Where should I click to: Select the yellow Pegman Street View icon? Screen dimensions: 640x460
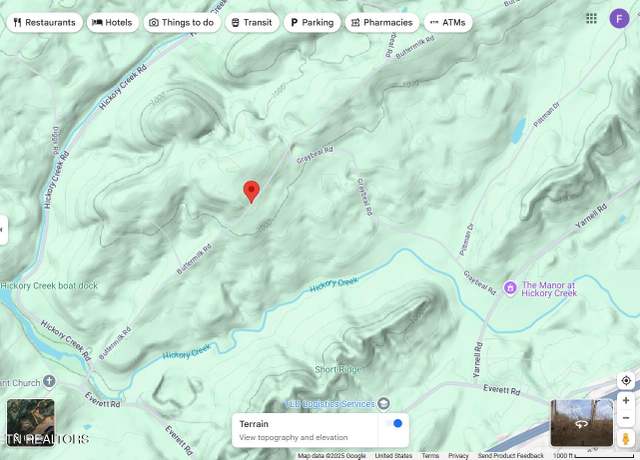(x=626, y=439)
